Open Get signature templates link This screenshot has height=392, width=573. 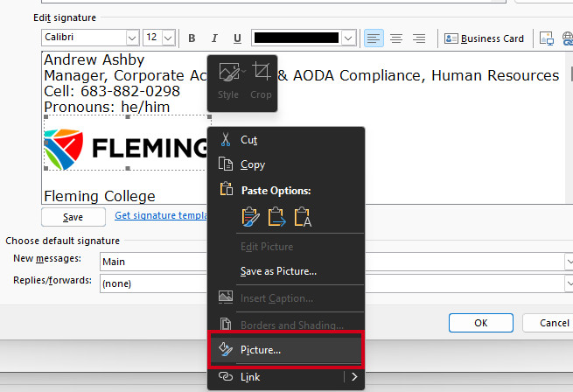161,215
